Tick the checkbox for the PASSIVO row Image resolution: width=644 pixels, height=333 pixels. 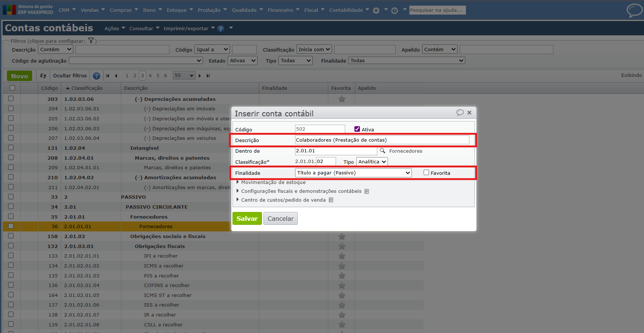(x=11, y=197)
